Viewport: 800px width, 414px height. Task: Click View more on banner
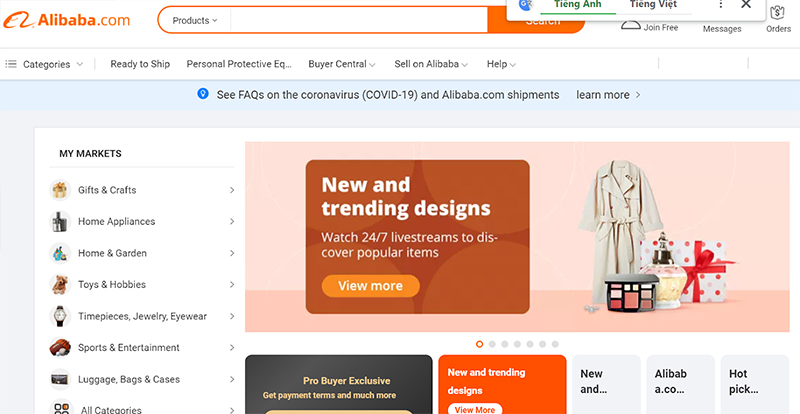click(370, 286)
